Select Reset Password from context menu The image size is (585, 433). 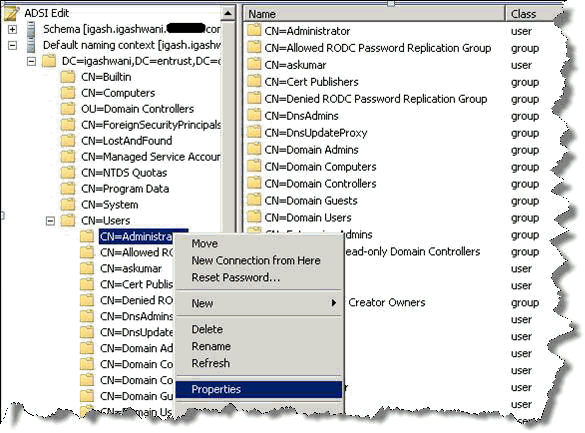point(235,277)
